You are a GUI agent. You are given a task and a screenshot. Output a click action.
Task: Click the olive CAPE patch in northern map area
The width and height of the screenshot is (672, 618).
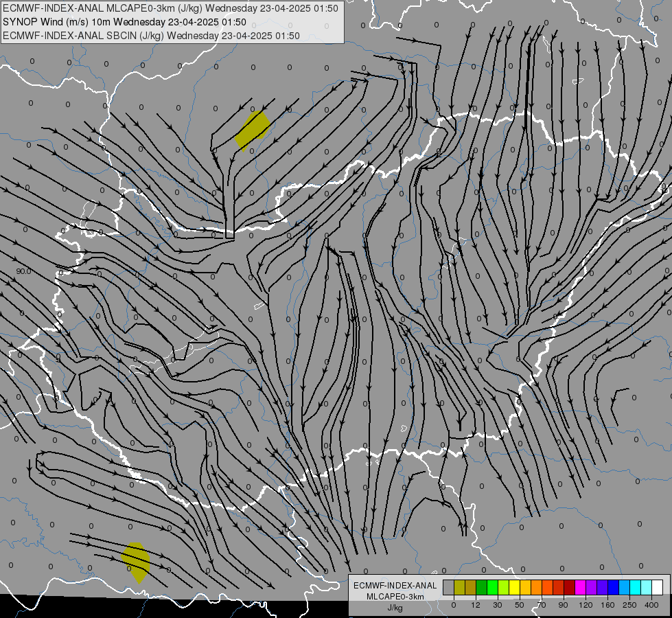tap(253, 130)
